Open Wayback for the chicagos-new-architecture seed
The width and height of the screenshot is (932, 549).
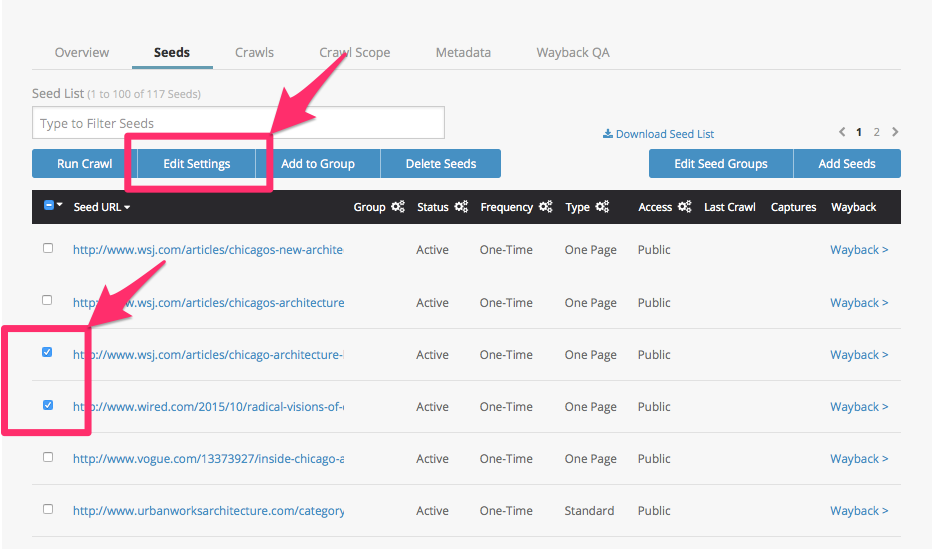858,250
